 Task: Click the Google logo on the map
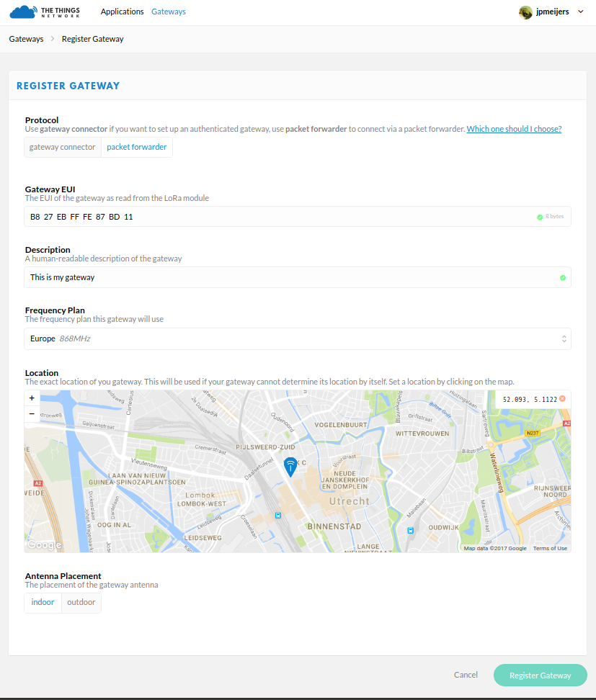(44, 544)
